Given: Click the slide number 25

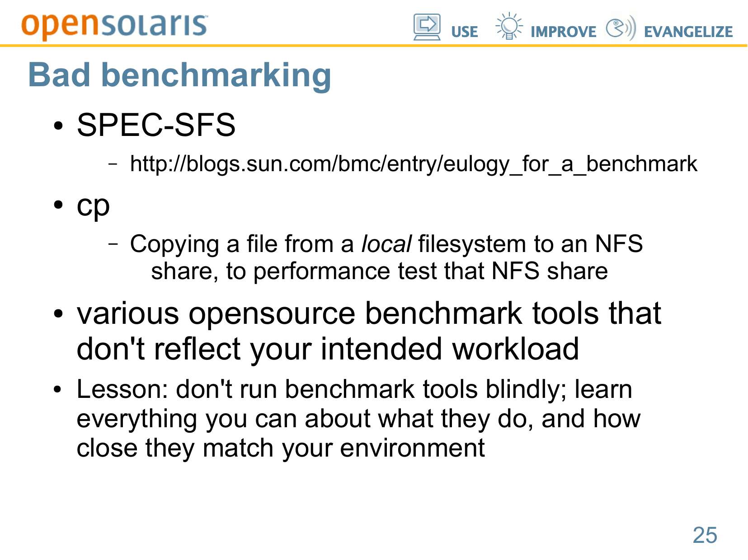Looking at the screenshot, I should click(705, 535).
